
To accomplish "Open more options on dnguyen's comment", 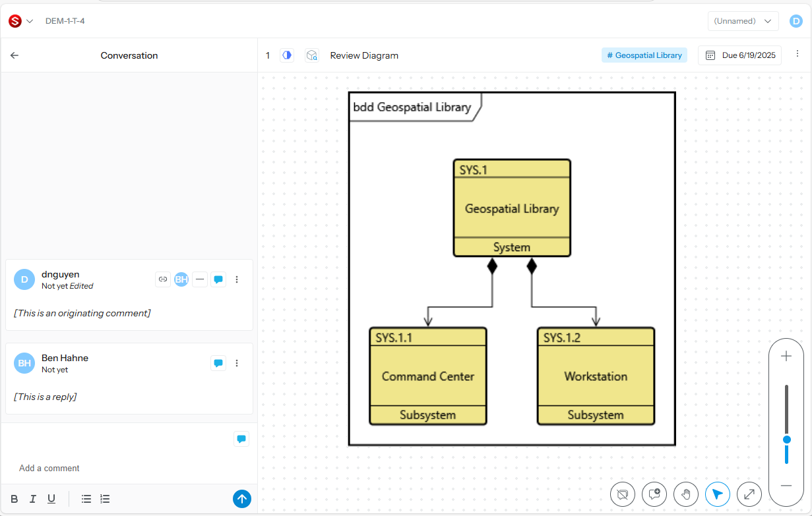I will tap(237, 279).
